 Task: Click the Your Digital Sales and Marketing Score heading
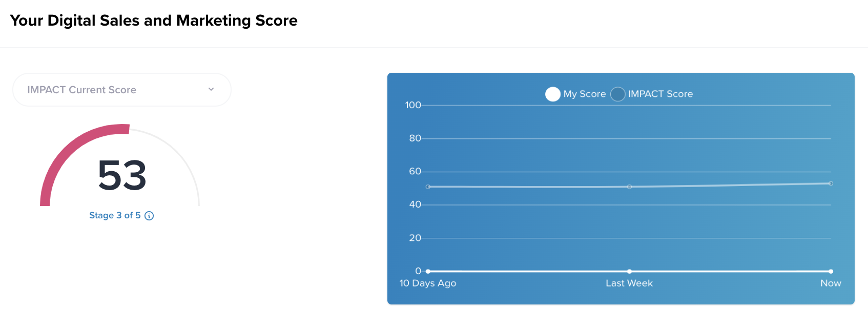coord(154,21)
